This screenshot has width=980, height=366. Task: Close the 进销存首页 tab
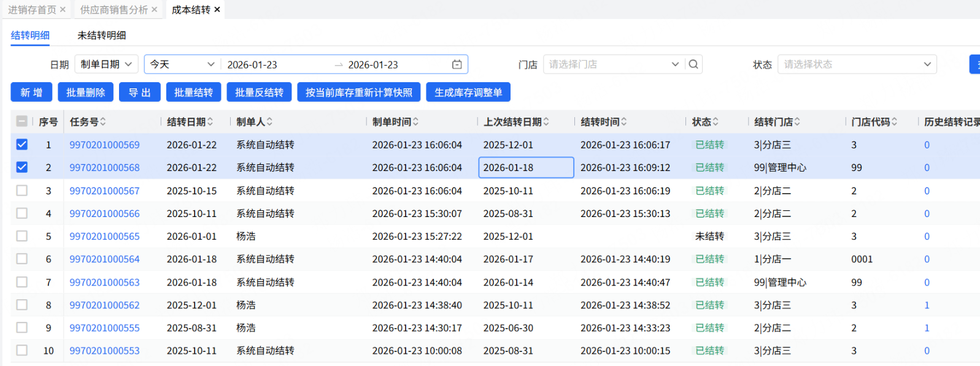[x=63, y=10]
